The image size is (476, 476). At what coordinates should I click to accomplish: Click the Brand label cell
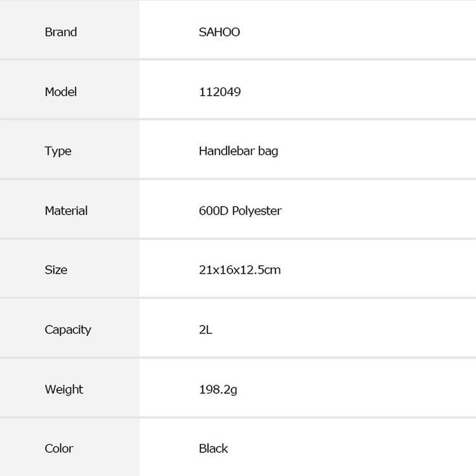(x=70, y=29)
